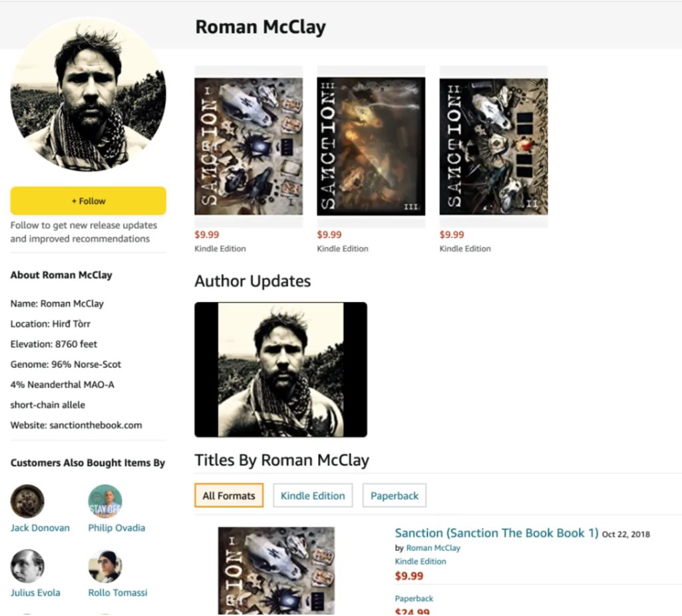Screen dimensions: 682x616
Task: Click the yellow Follow button
Action: [88, 201]
